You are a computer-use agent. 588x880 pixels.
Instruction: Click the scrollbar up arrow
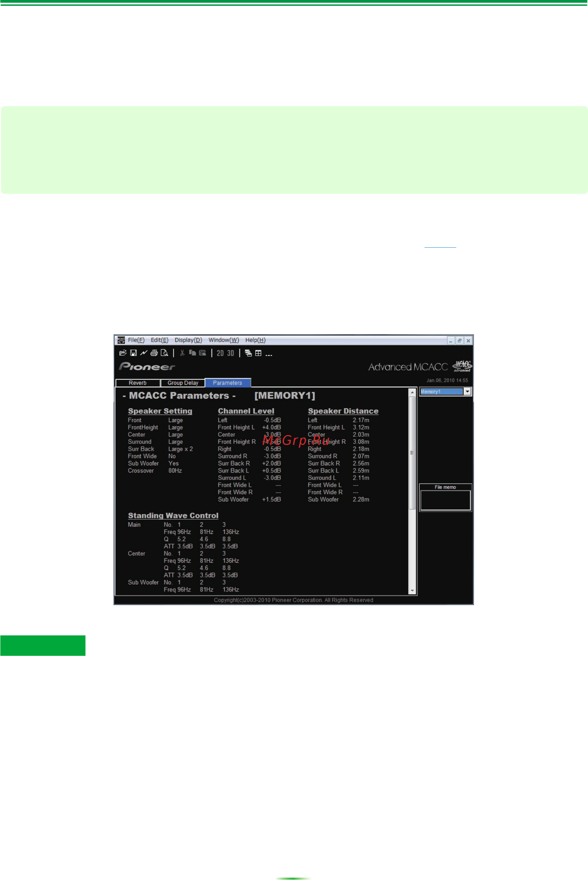412,392
